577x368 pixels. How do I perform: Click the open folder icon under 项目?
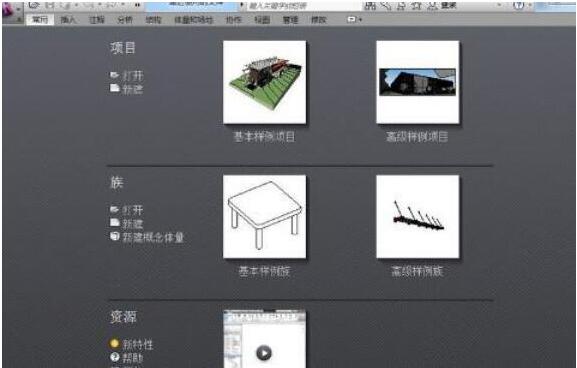pyautogui.click(x=114, y=75)
